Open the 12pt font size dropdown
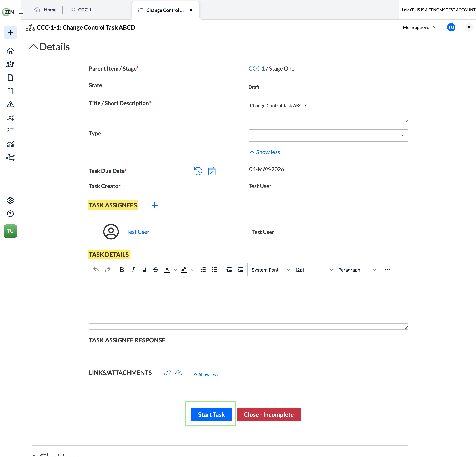This screenshot has width=476, height=457. [x=314, y=270]
